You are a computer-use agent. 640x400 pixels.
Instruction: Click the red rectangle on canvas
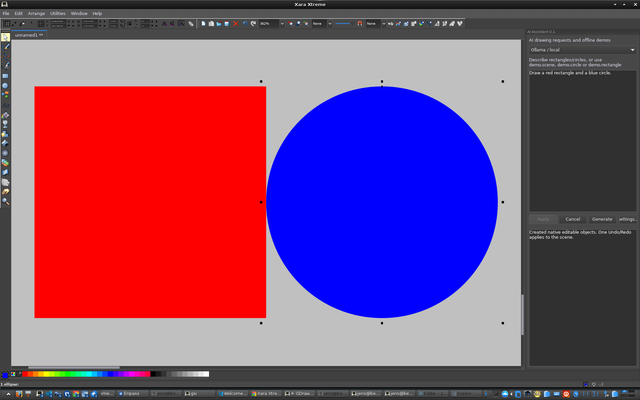click(150, 202)
